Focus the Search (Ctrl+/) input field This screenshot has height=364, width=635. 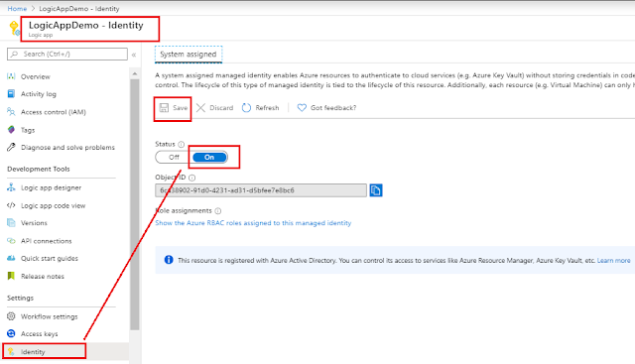[x=67, y=54]
